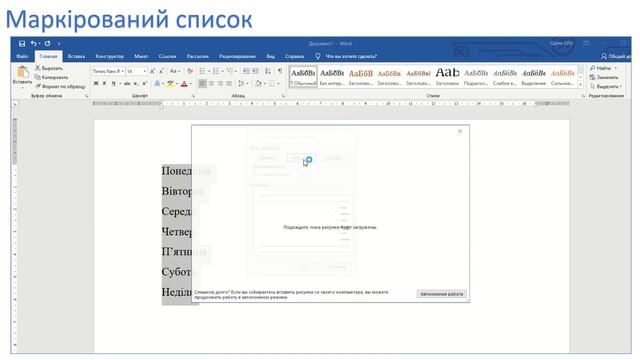Viewport: 640px width, 360px height.
Task: Open the Рассылки ribbon tab
Action: pos(198,56)
